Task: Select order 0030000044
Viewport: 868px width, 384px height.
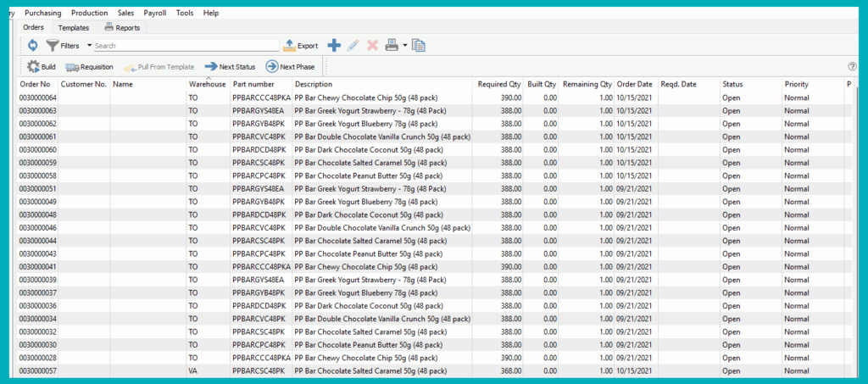Action: click(x=434, y=241)
